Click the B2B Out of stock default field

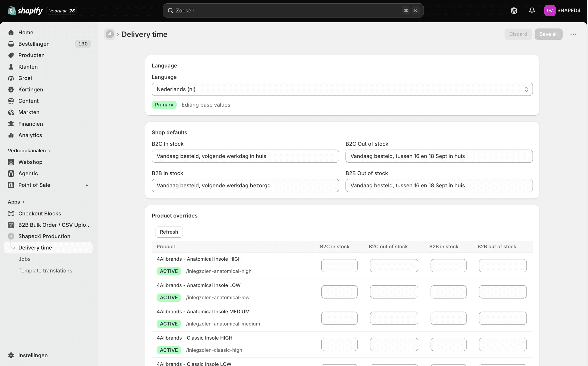439,186
